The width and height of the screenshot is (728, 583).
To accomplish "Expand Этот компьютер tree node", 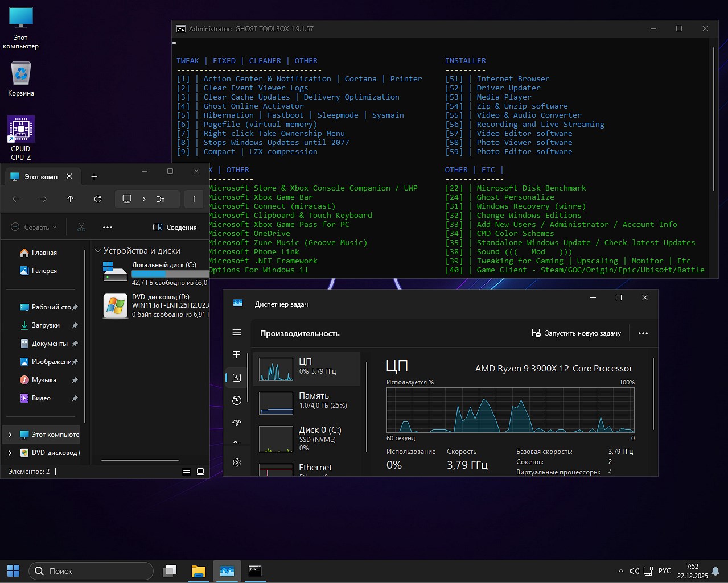I will click(x=10, y=435).
